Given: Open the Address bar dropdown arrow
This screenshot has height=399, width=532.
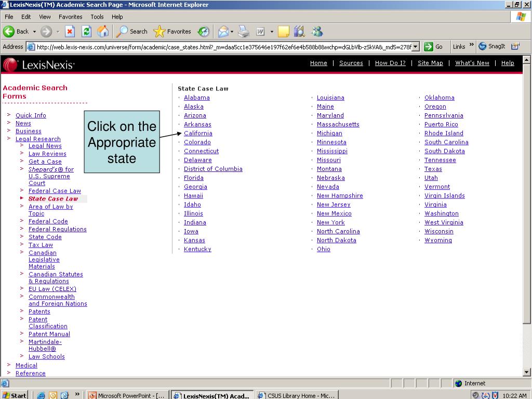Looking at the screenshot, I should point(416,47).
